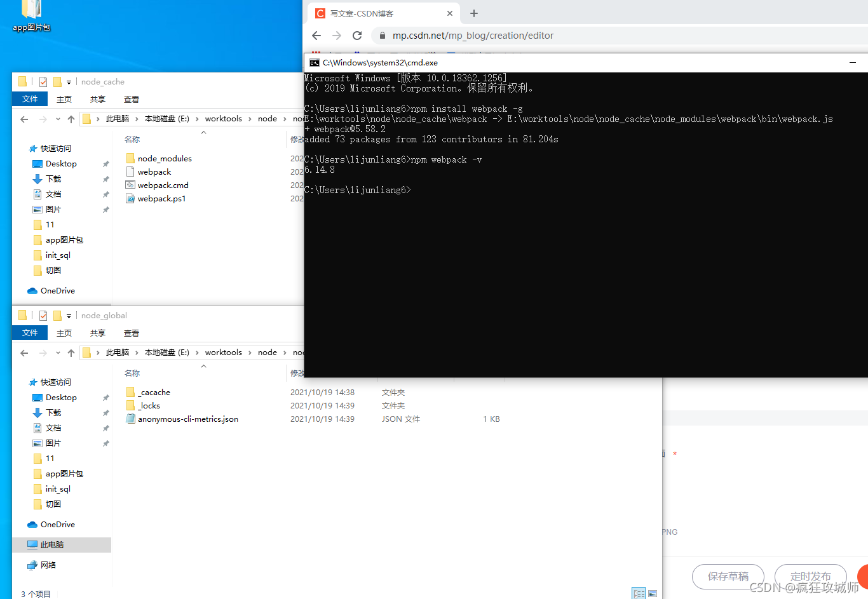Open recent locations dropdown in node_global
Viewport: 868px width, 599px height.
(x=58, y=353)
